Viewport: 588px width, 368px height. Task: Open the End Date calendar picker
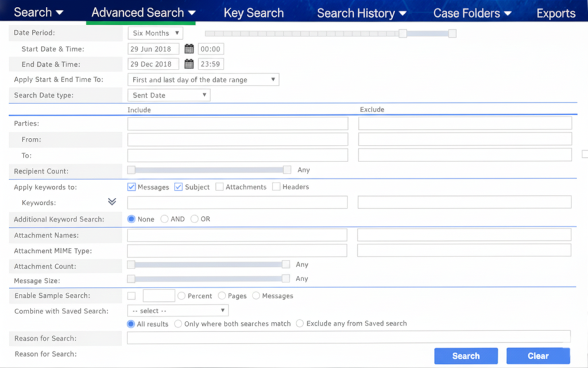click(x=189, y=64)
